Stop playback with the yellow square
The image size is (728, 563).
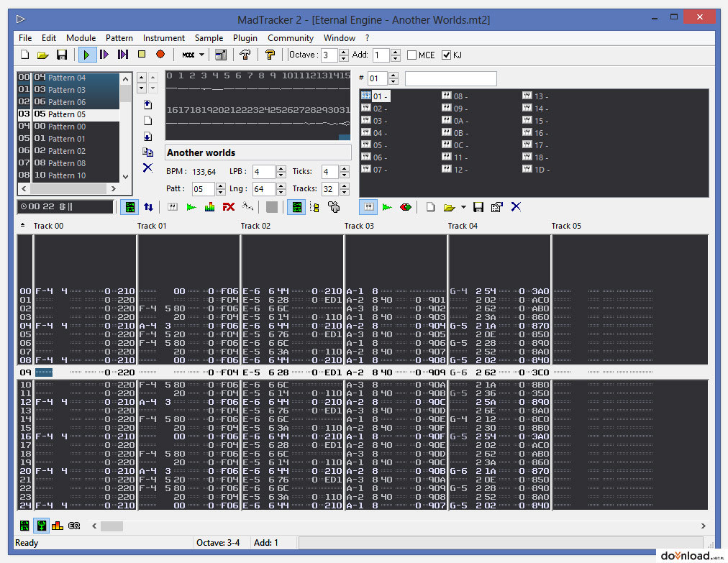click(142, 55)
